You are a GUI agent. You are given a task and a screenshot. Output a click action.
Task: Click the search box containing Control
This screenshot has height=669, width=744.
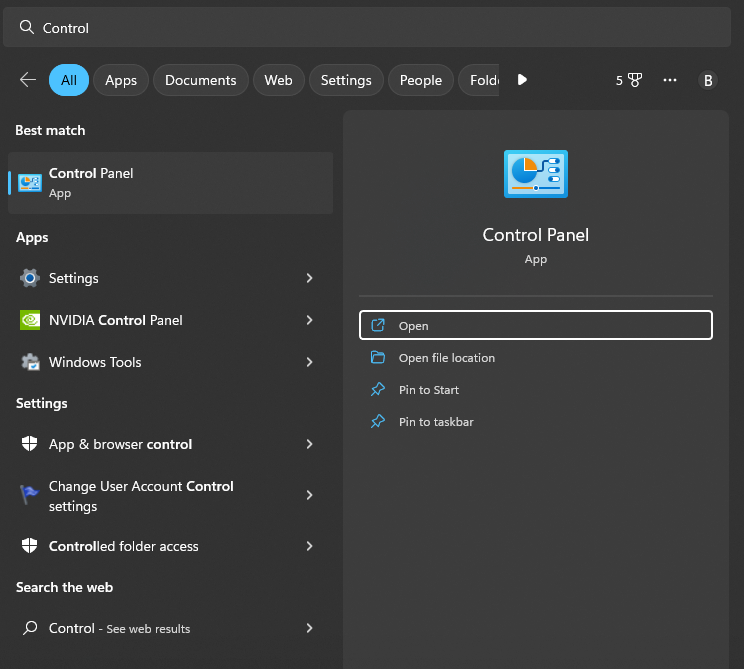pos(370,28)
